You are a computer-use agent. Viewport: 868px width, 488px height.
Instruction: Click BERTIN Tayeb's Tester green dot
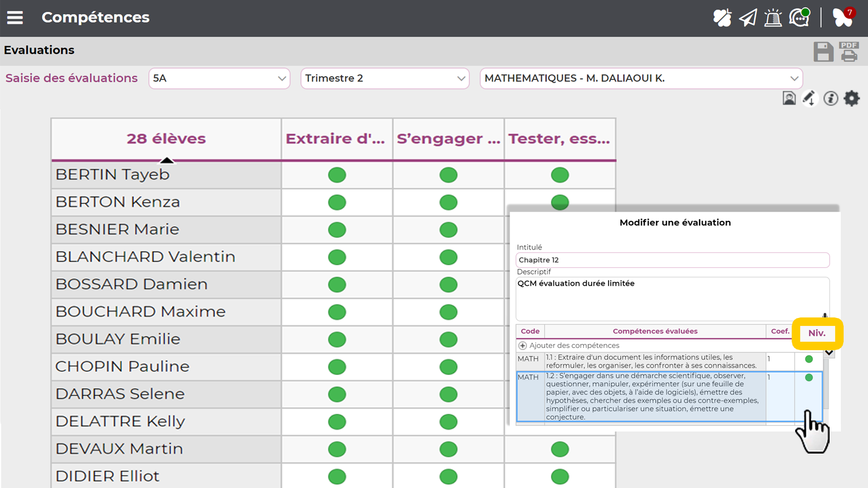560,175
